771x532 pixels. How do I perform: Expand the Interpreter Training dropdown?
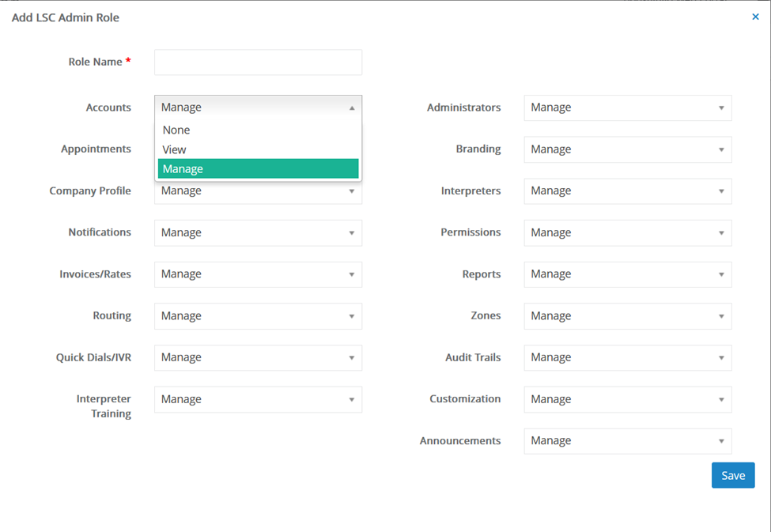(258, 400)
